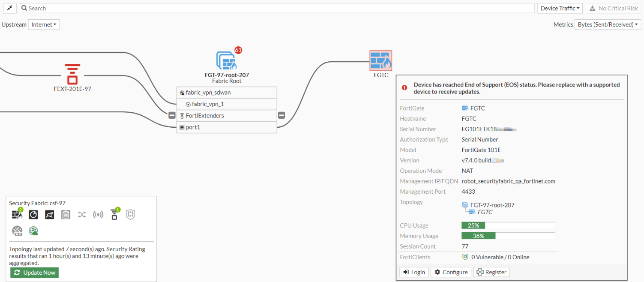Viewport: 644px width, 282px height.
Task: Click FGT-97-root-207 in the Topology tree
Action: click(492, 205)
